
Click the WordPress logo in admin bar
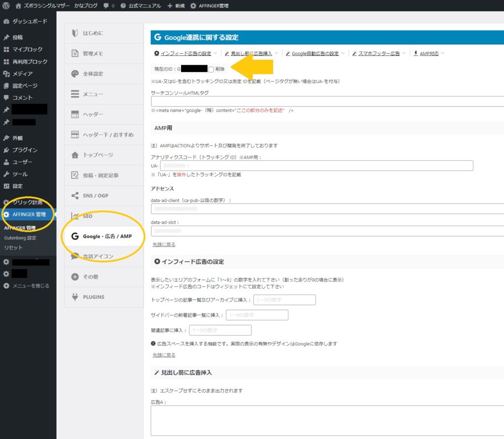[x=6, y=6]
